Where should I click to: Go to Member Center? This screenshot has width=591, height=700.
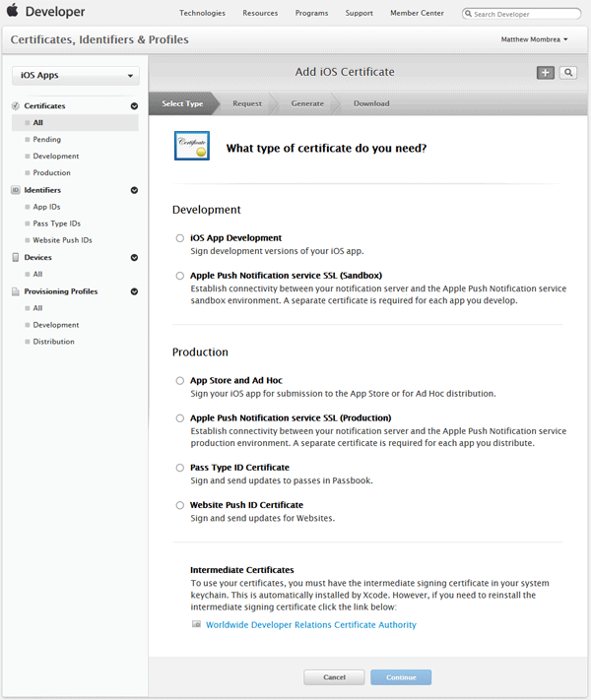coord(417,13)
